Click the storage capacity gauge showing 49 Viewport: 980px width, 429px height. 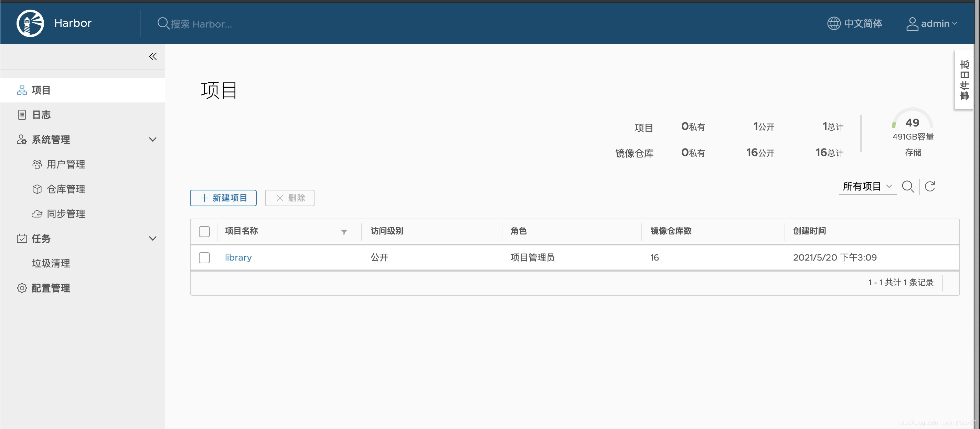point(912,119)
